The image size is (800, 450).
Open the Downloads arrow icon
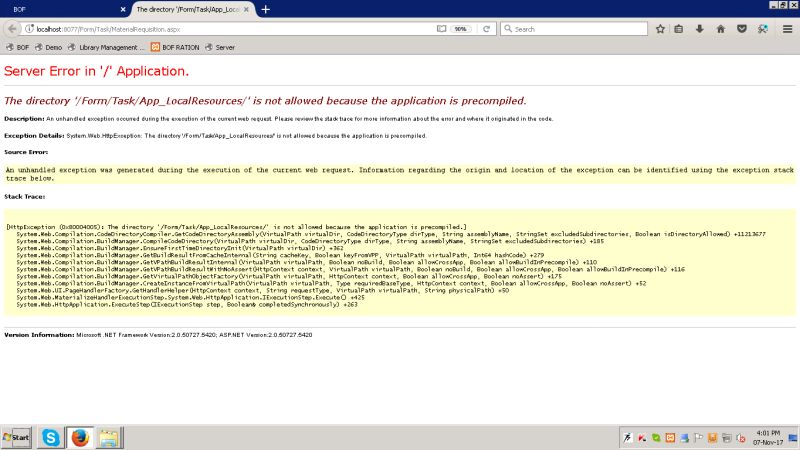point(699,29)
